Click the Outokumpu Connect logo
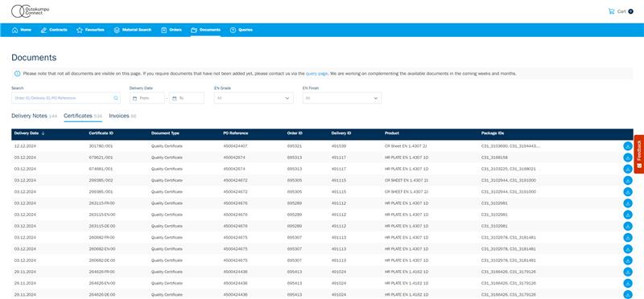The height and width of the screenshot is (299, 644). [x=30, y=11]
